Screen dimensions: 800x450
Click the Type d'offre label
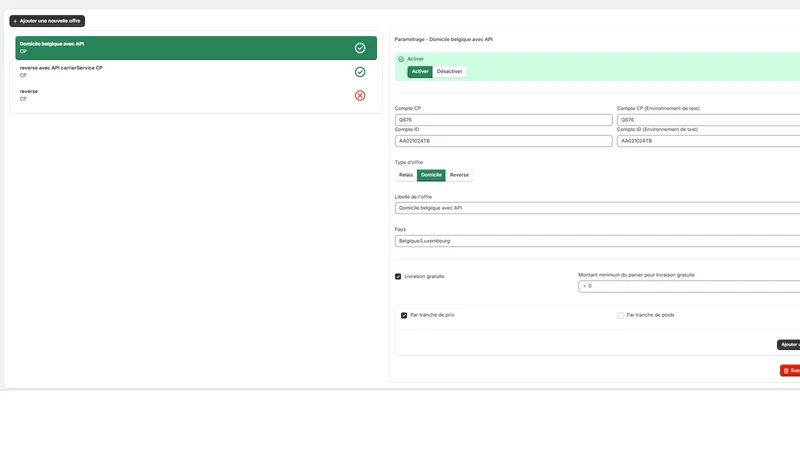(409, 162)
